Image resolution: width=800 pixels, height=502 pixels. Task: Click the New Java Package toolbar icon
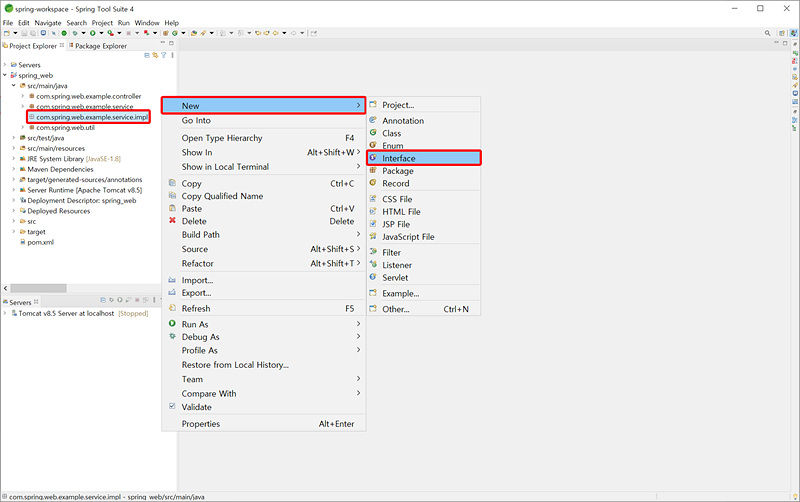(x=166, y=33)
